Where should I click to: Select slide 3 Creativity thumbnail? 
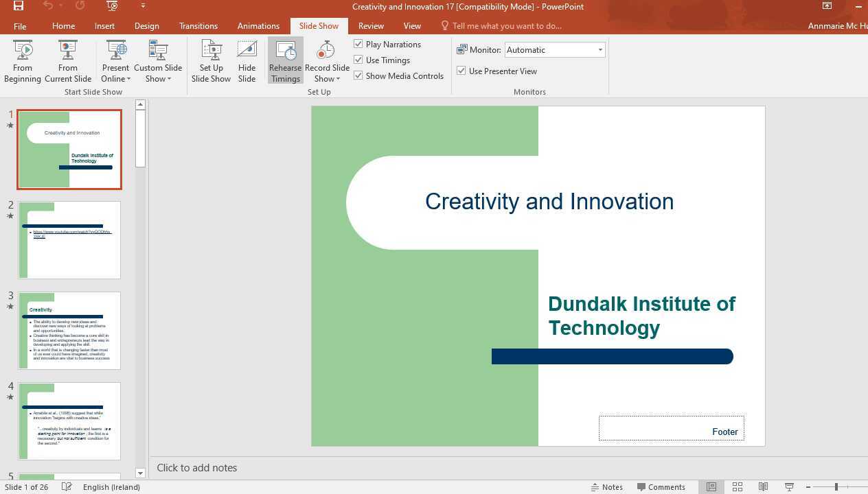pyautogui.click(x=69, y=331)
